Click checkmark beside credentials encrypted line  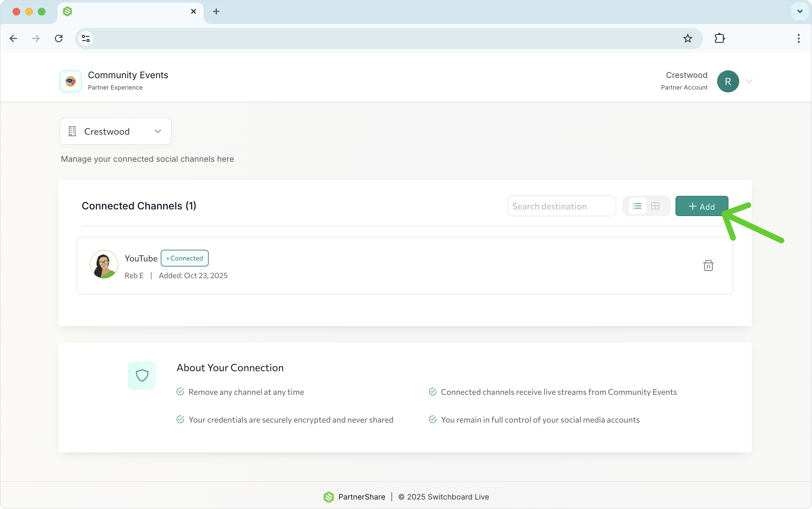pos(180,419)
